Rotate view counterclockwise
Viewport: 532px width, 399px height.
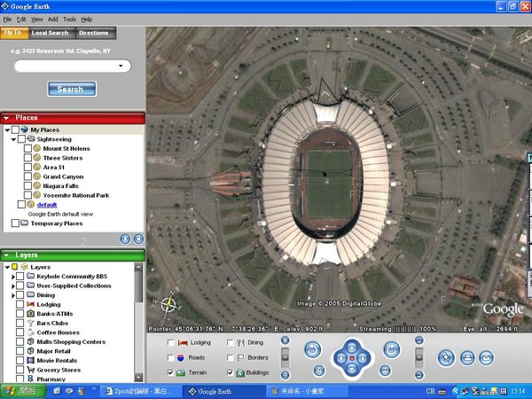(312, 350)
